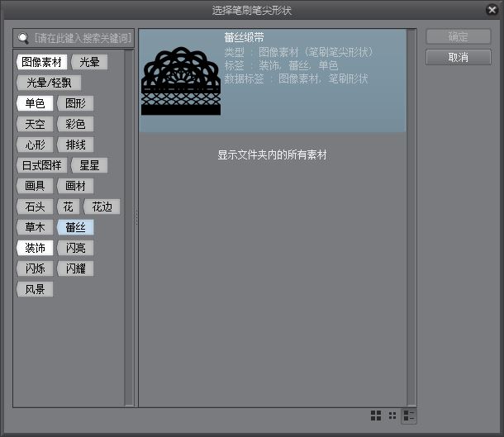Toggle the 花边 tag filter

tap(102, 207)
